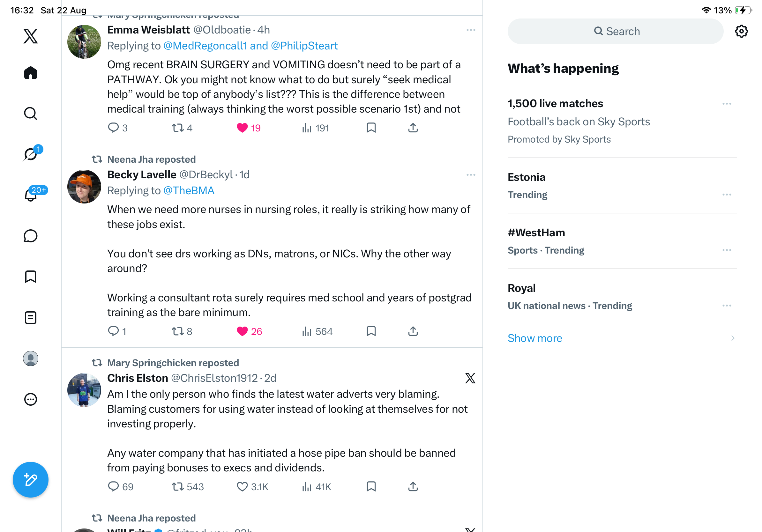
Task: Focus the Search input field
Action: 615,31
